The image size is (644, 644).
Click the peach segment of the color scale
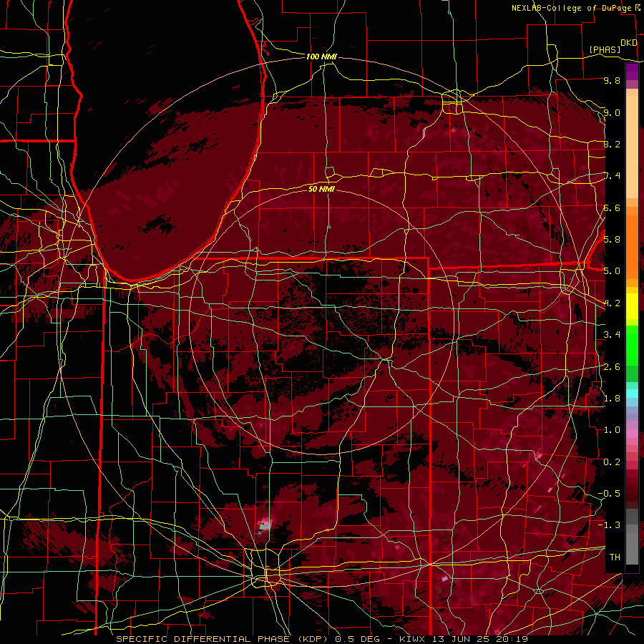pyautogui.click(x=632, y=146)
